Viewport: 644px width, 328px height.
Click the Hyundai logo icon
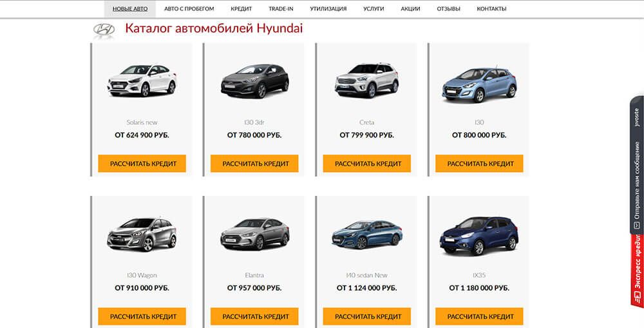pyautogui.click(x=104, y=30)
